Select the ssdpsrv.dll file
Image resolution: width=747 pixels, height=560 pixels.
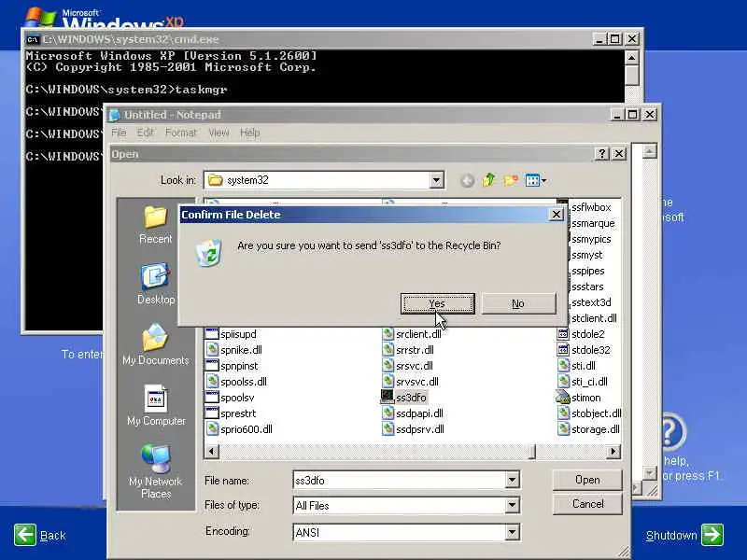pyautogui.click(x=414, y=429)
